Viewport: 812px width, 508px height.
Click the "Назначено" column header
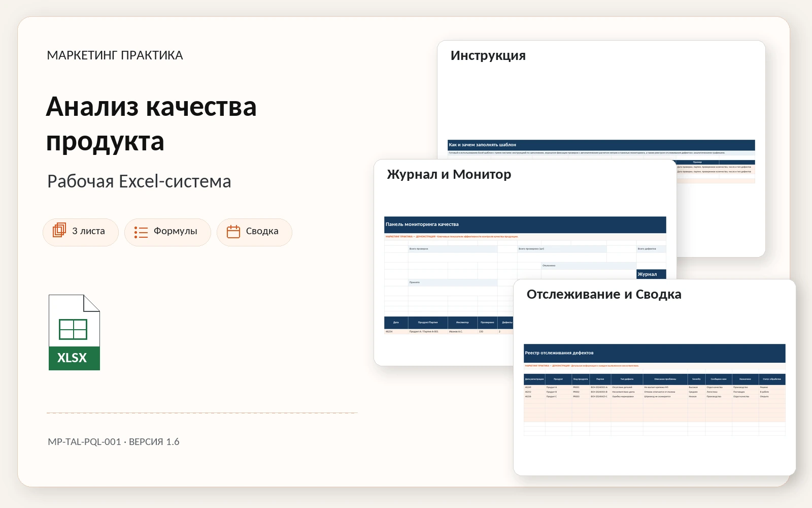746,379
